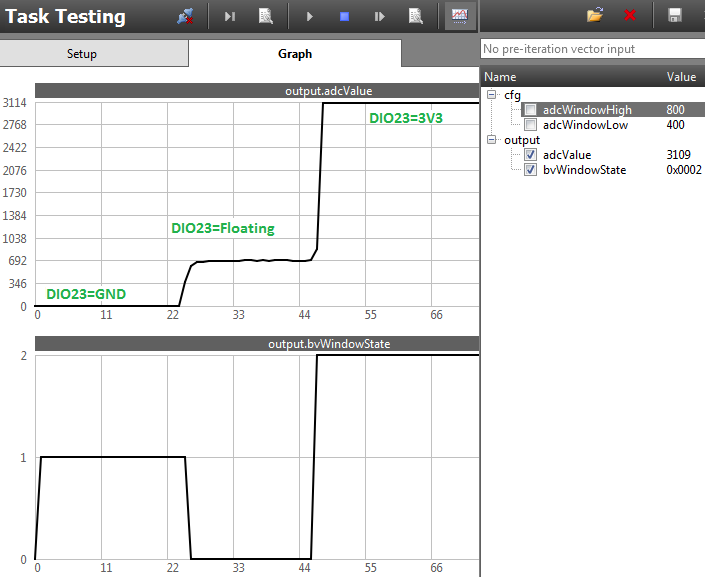Enable the adcWindowLow checkbox
Viewport: 705px width, 577px height.
[x=531, y=125]
